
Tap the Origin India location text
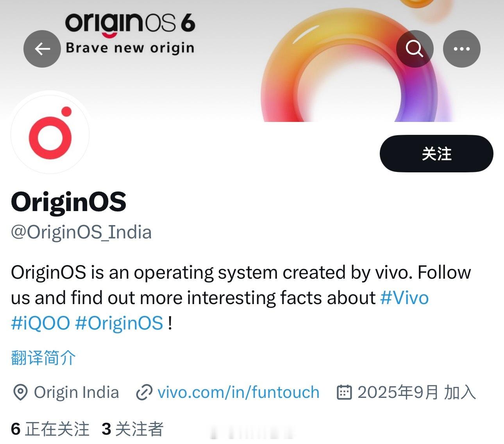77,392
